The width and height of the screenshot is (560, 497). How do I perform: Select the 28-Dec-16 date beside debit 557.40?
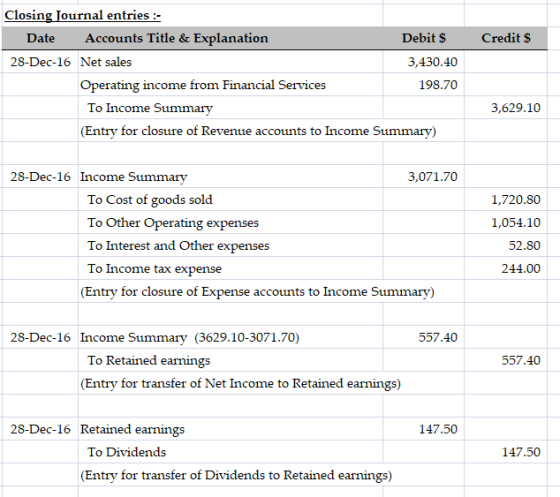pyautogui.click(x=40, y=337)
